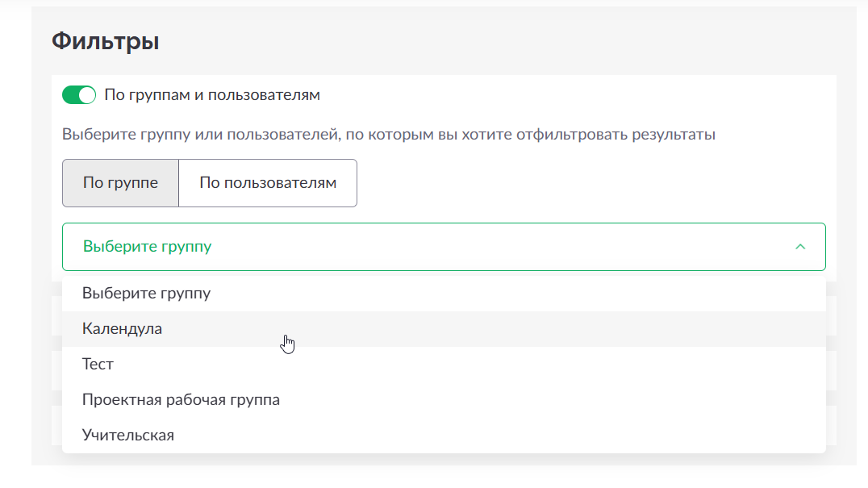Screen dimensions: 868x488
Task: Select "Календула" from the group list
Action: coord(123,329)
